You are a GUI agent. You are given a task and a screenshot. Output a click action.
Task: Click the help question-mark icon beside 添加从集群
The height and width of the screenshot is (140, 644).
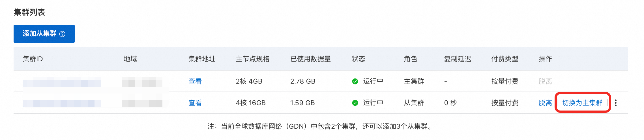tap(63, 34)
